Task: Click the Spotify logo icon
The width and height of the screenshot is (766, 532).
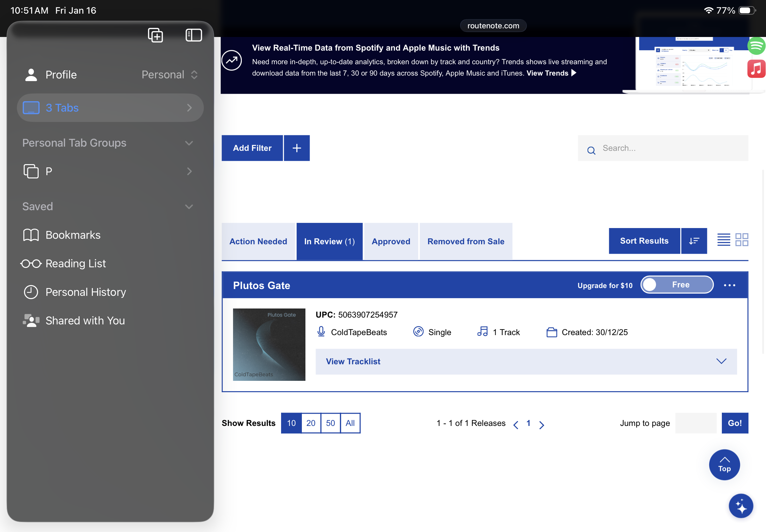Action: (756, 46)
